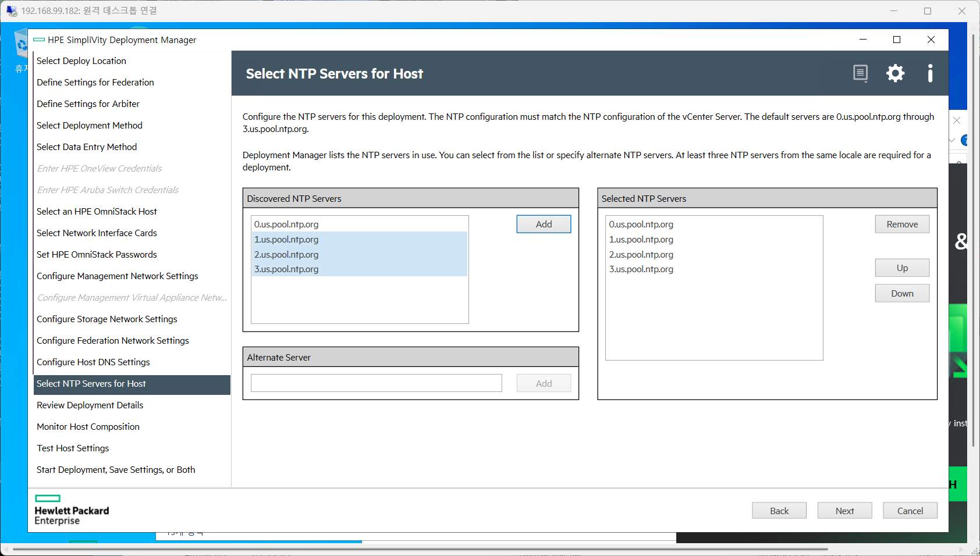The height and width of the screenshot is (556, 980).
Task: Select 0.us.pool.ntp.org in Selected NTP Servers
Action: tap(714, 224)
